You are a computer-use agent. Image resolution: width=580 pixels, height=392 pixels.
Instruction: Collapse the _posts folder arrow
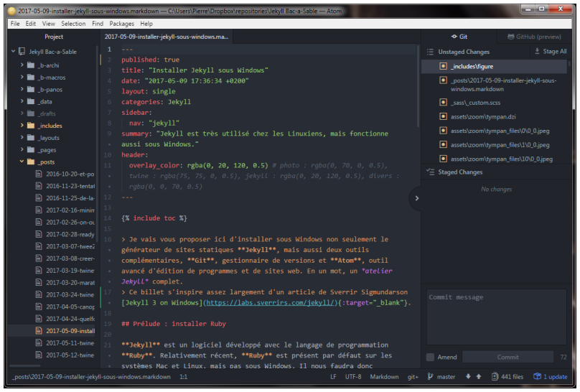coord(22,162)
